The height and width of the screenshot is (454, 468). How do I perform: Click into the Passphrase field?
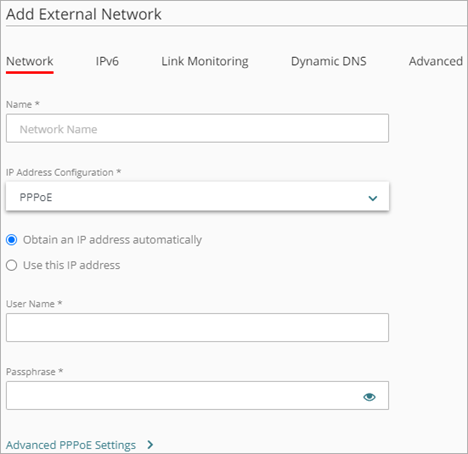click(197, 395)
